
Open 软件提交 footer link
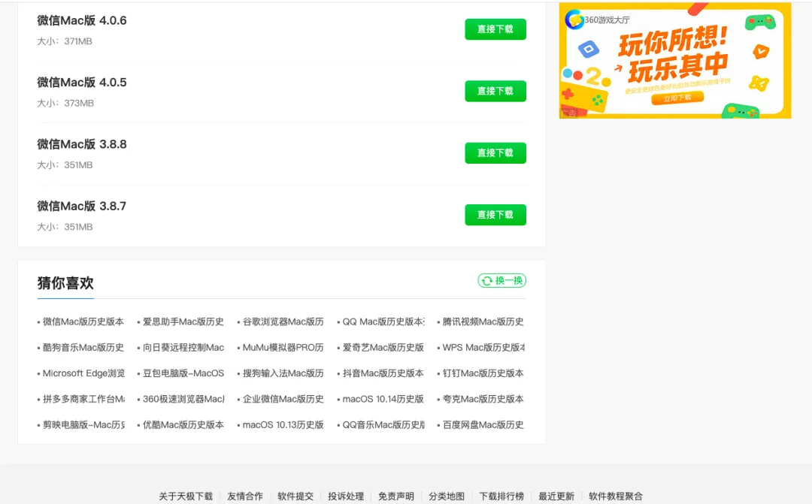coord(295,496)
